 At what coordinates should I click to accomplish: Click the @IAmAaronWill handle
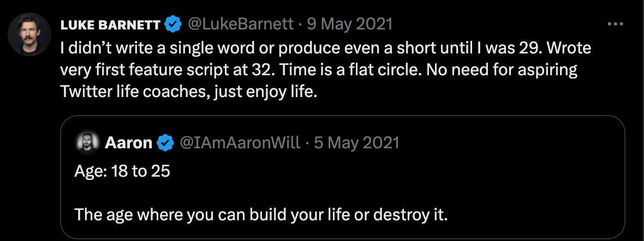[240, 143]
